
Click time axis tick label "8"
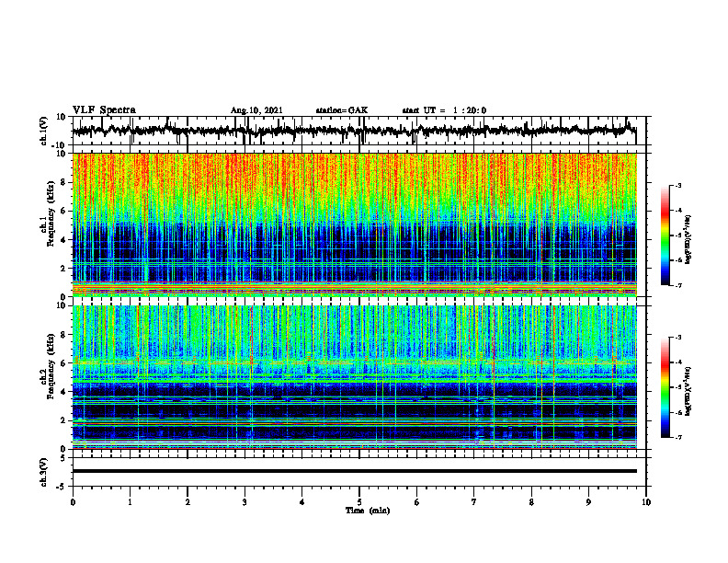(x=531, y=502)
